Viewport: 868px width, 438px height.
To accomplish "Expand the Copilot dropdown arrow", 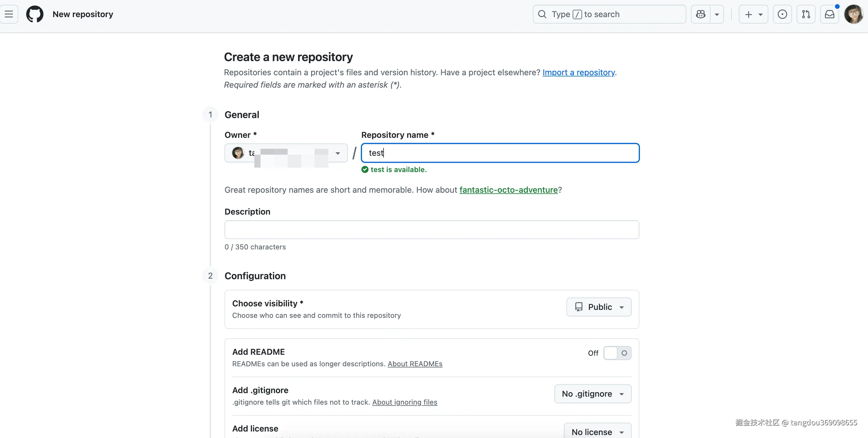I will point(717,14).
